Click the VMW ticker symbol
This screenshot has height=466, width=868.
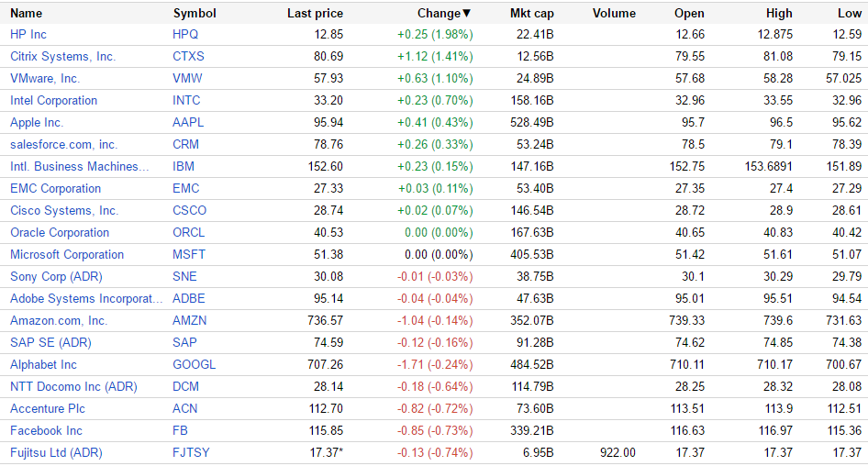(x=187, y=78)
